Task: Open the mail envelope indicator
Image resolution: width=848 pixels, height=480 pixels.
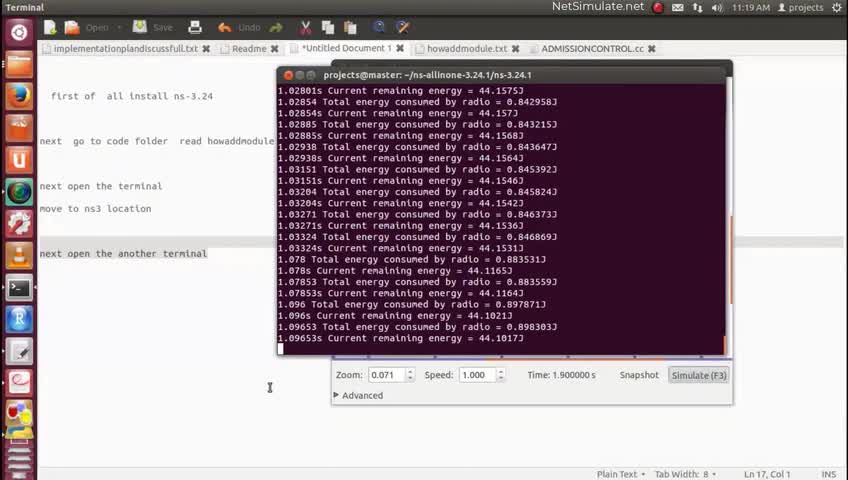Action: [x=678, y=8]
